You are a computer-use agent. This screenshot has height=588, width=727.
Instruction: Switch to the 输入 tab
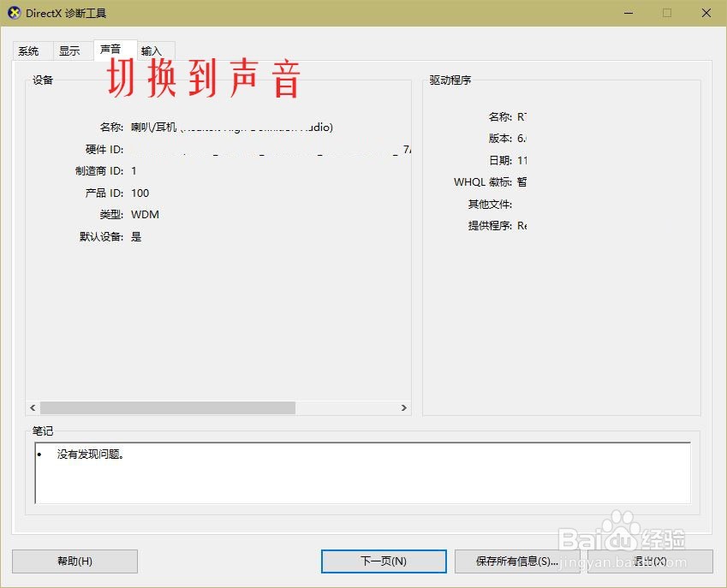point(154,50)
